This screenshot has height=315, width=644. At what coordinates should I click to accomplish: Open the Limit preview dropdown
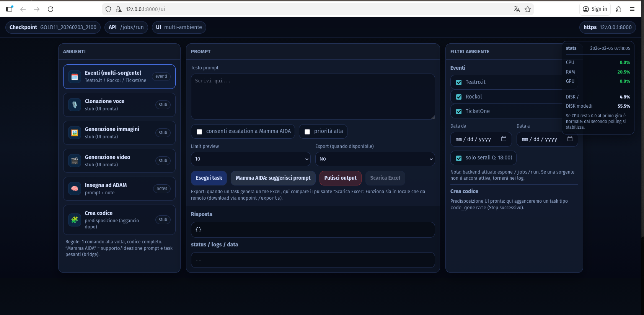(x=251, y=159)
